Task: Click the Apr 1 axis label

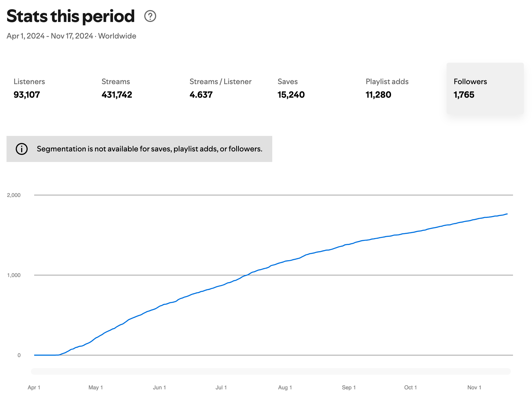Action: pyautogui.click(x=34, y=387)
